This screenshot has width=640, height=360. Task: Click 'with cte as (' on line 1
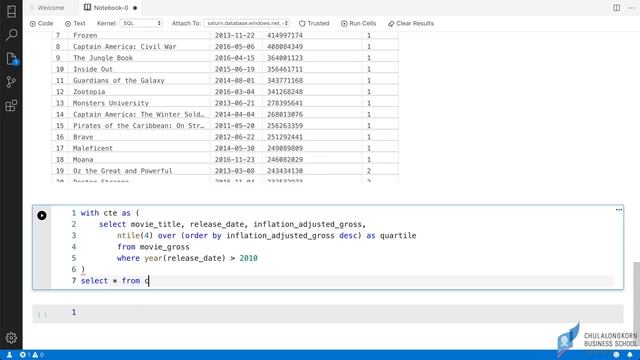click(110, 213)
